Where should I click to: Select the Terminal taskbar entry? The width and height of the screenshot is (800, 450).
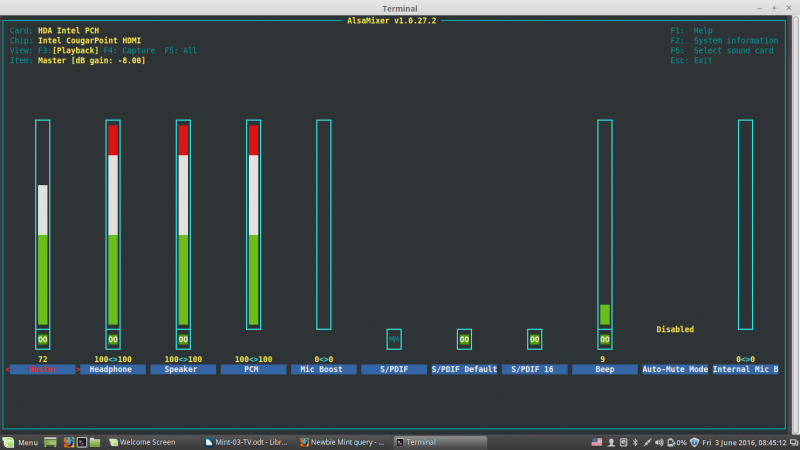(x=439, y=442)
